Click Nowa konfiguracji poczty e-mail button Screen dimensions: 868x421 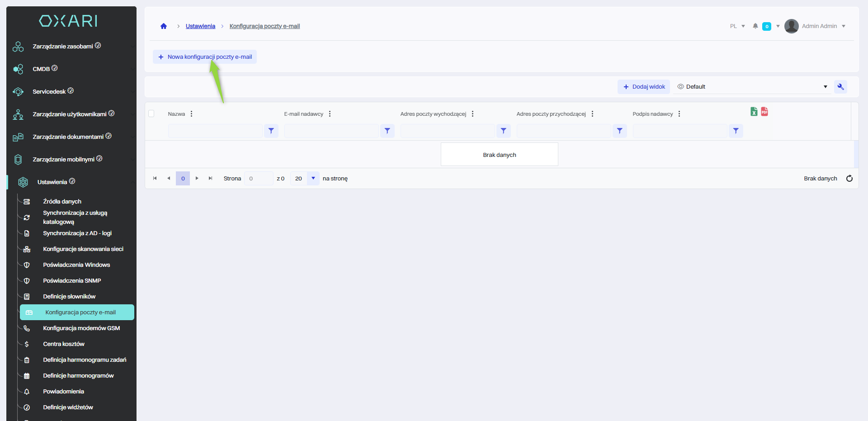click(205, 57)
